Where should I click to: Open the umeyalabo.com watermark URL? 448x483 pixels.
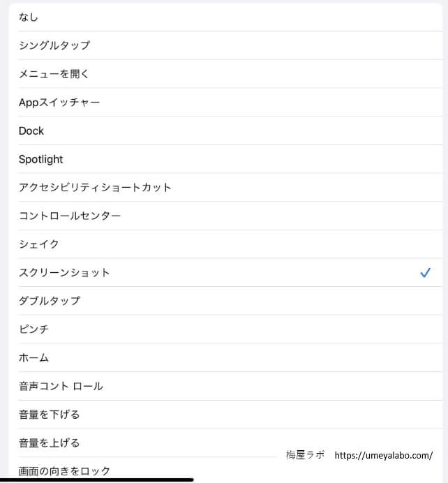(x=384, y=455)
